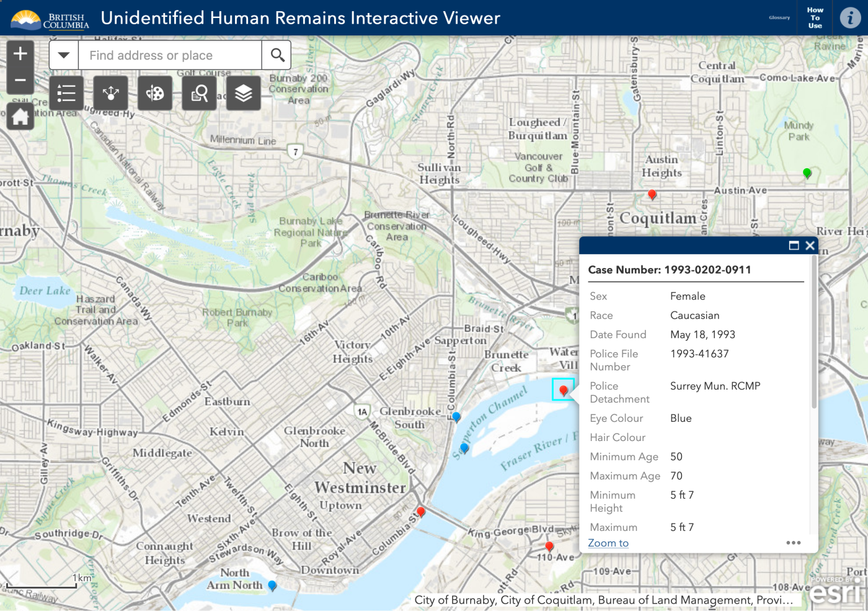Click the Find address or place field
The width and height of the screenshot is (868, 611).
tap(167, 55)
